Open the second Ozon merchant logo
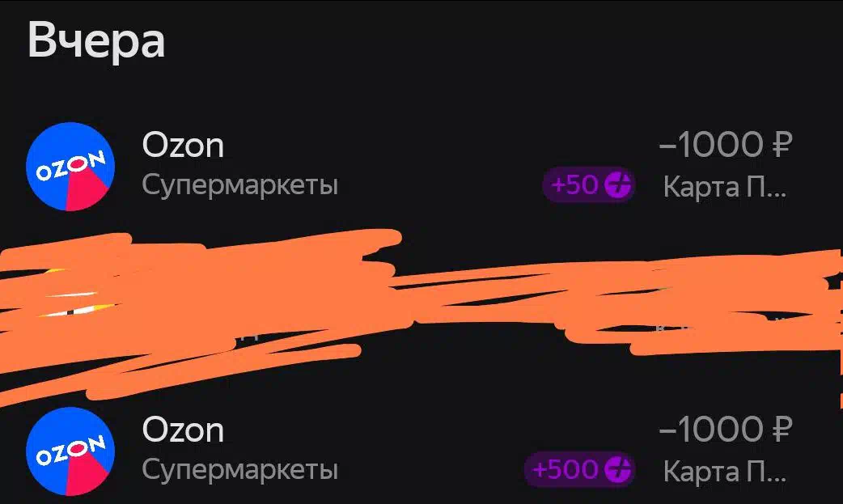Image resolution: width=843 pixels, height=504 pixels. (x=70, y=451)
